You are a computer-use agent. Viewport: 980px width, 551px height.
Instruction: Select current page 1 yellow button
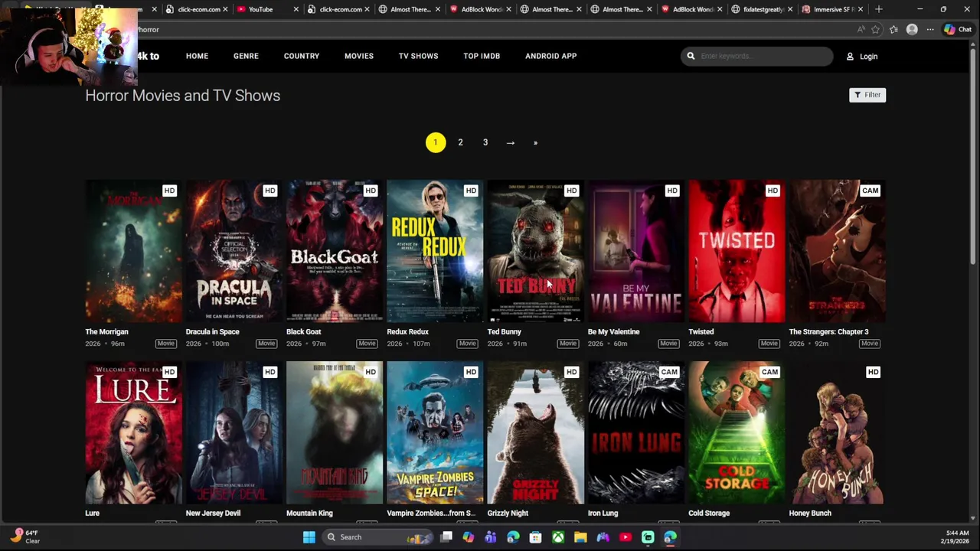point(436,142)
